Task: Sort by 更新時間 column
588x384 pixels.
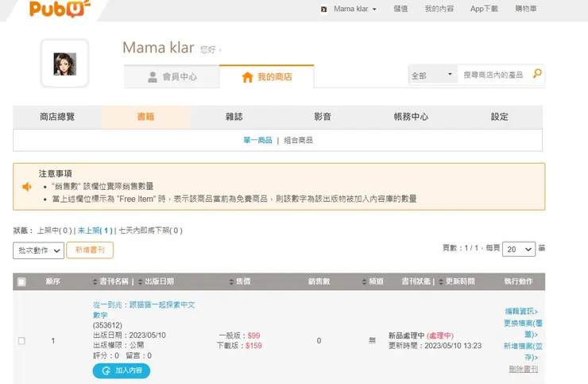Action: [x=457, y=281]
